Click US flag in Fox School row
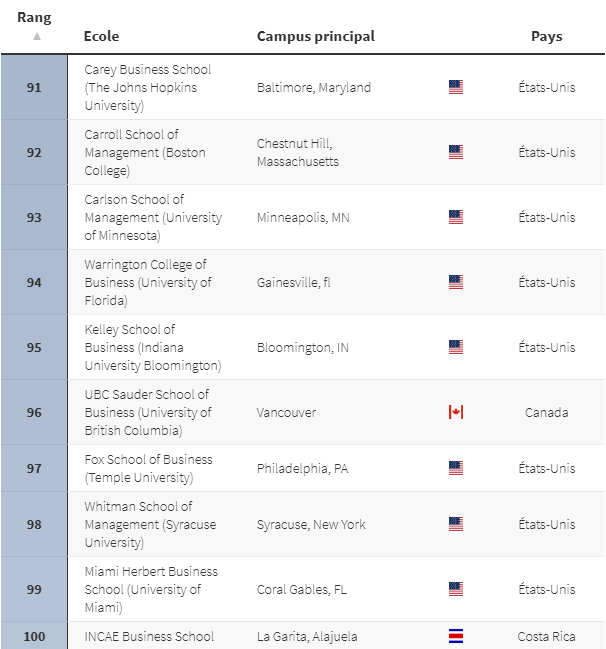Viewport: 606px width, 649px height. (x=456, y=468)
